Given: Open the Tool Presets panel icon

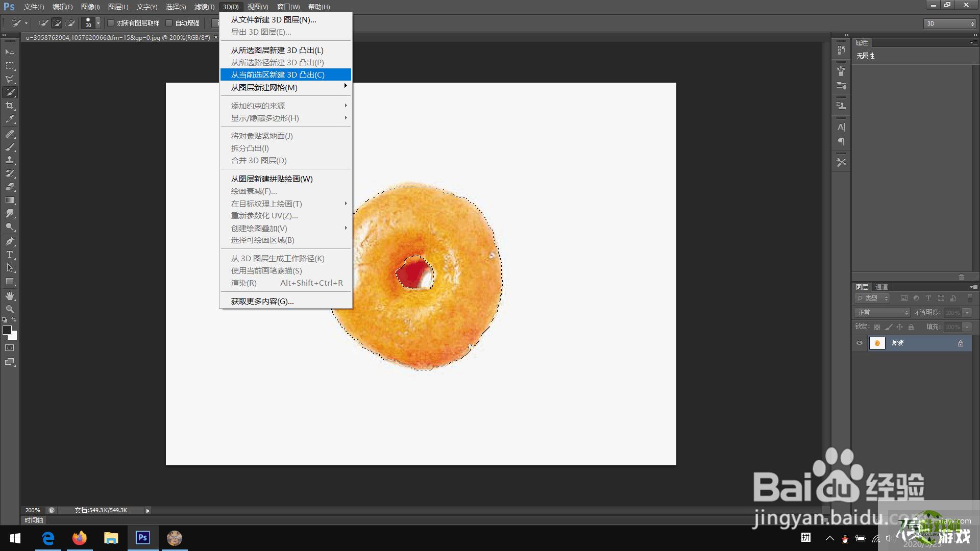Looking at the screenshot, I should point(841,162).
